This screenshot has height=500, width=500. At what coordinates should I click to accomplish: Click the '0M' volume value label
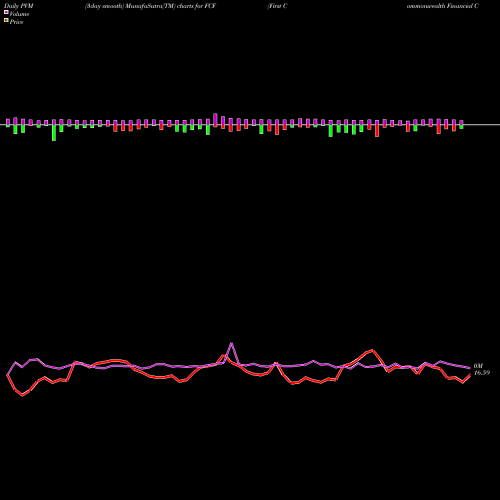pos(478,366)
